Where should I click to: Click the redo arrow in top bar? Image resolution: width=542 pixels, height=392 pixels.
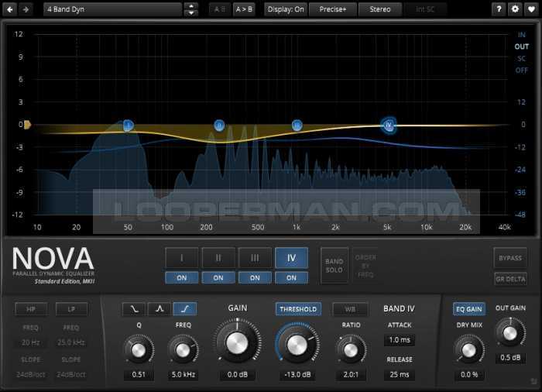click(x=26, y=9)
